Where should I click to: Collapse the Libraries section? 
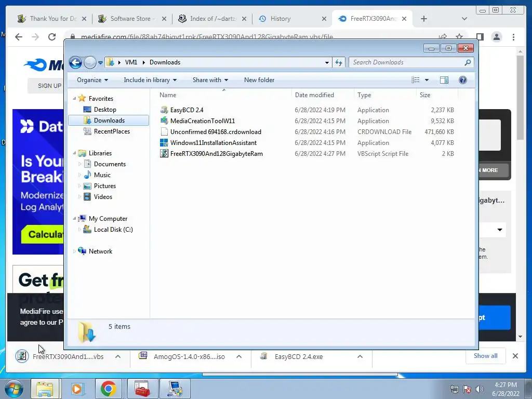pyautogui.click(x=74, y=153)
